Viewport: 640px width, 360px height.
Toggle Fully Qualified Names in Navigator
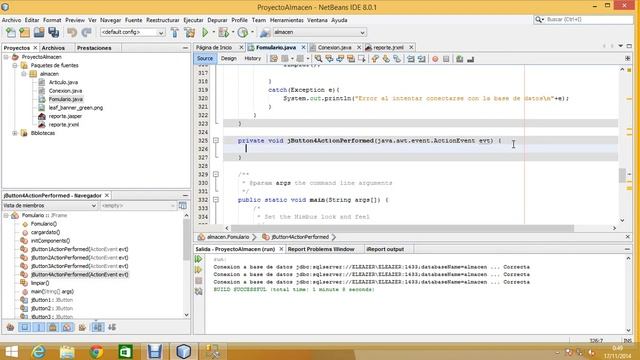click(x=82, y=327)
